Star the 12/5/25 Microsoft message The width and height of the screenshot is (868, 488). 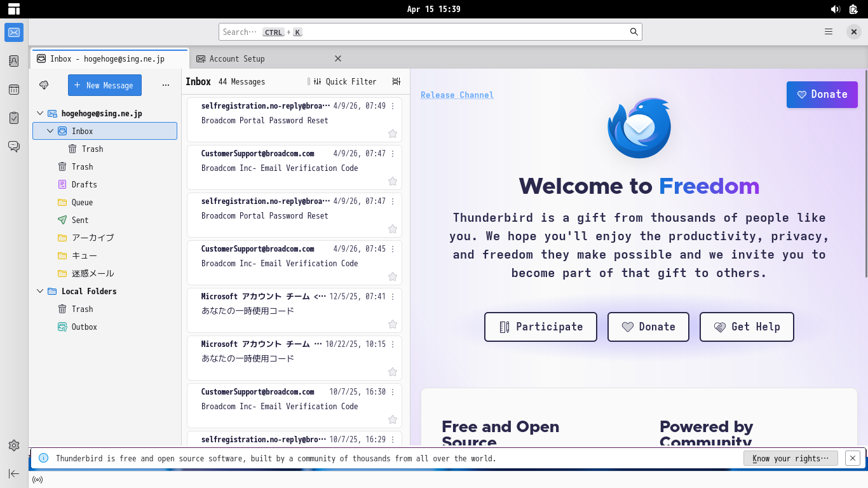tap(393, 324)
